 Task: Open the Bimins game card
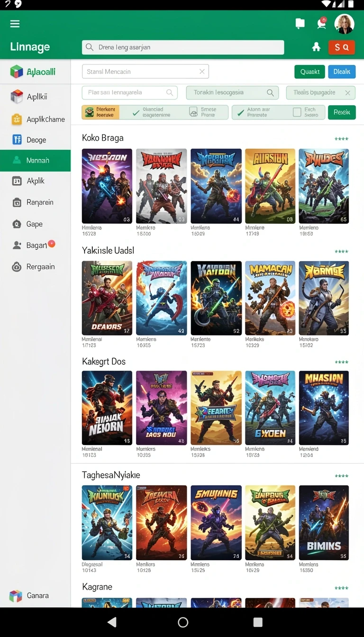(x=324, y=523)
